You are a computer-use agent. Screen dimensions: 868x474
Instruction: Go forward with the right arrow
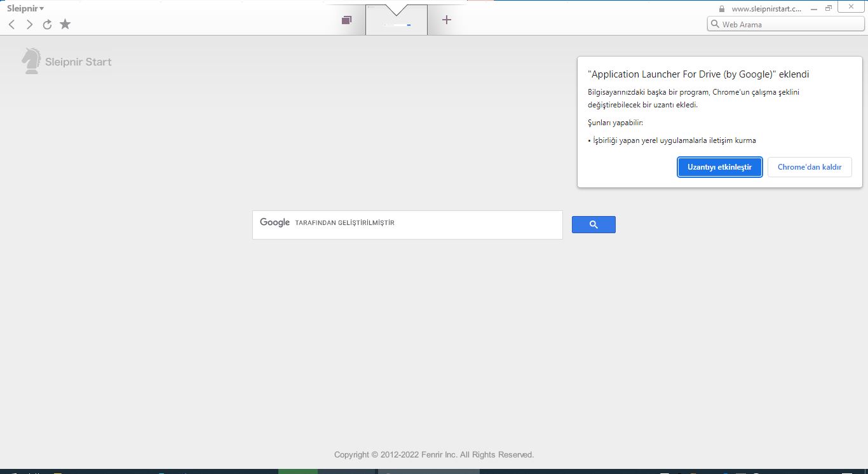point(29,24)
